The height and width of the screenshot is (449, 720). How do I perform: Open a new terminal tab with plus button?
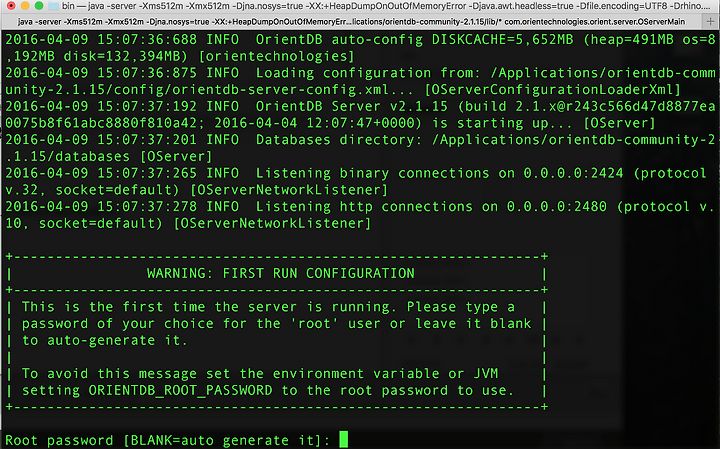point(710,21)
